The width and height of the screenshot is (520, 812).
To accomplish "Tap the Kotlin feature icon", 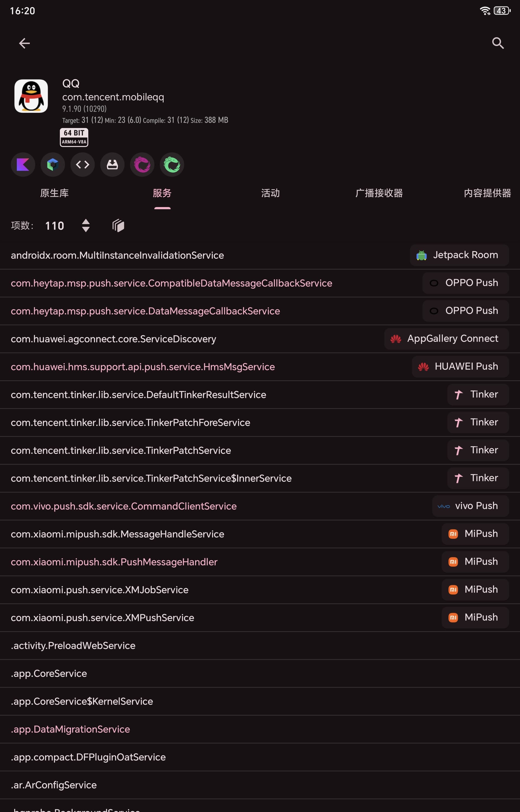I will click(x=23, y=165).
